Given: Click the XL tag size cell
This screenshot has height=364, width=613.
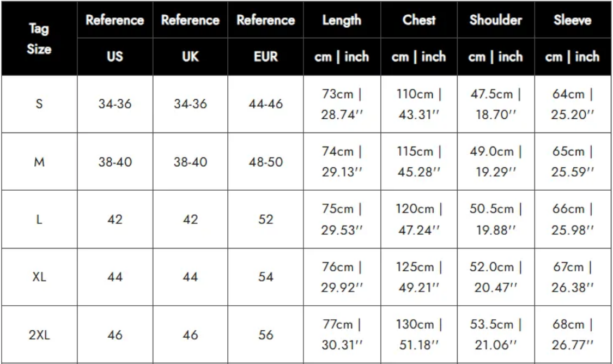Looking at the screenshot, I should point(39,277).
